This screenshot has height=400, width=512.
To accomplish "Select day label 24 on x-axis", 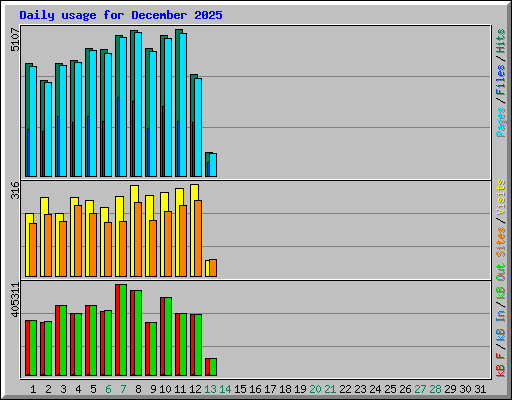I will point(375,389).
